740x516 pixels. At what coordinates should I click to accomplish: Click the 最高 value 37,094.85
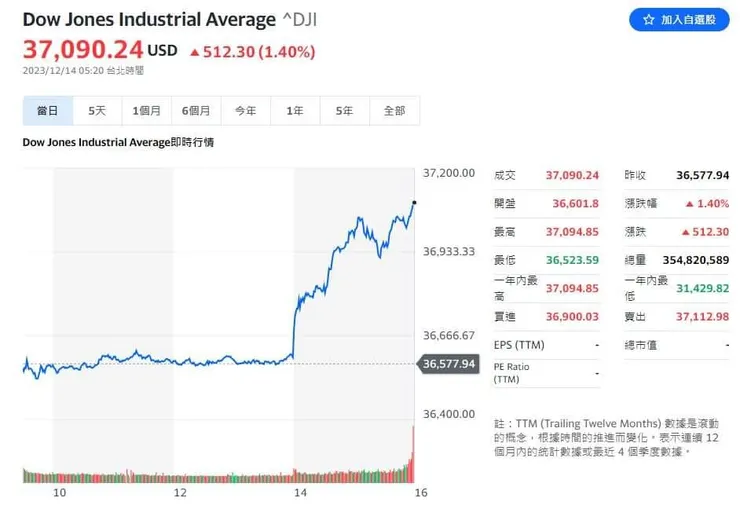click(x=572, y=232)
